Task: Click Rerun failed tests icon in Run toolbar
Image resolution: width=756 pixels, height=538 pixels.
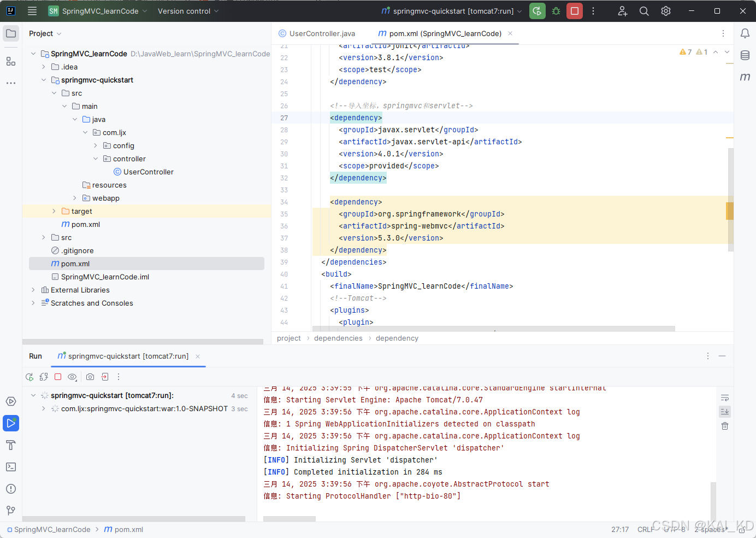Action: (x=44, y=377)
